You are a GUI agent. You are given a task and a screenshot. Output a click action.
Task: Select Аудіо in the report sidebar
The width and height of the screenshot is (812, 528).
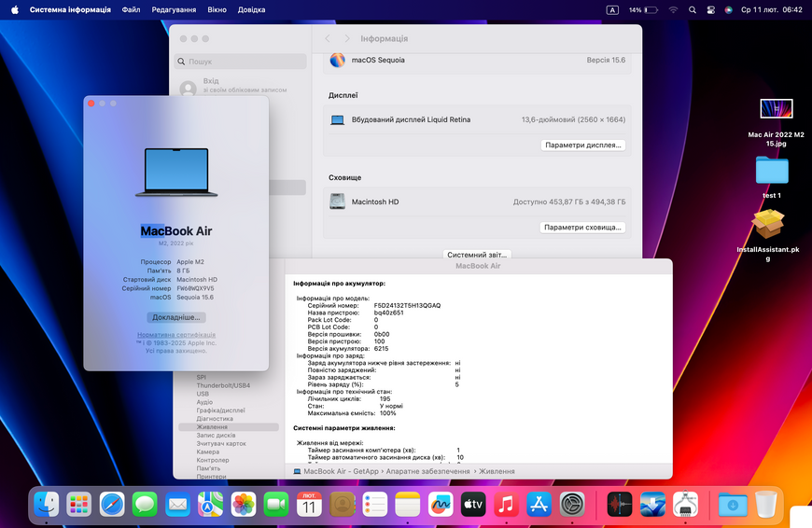[204, 402]
